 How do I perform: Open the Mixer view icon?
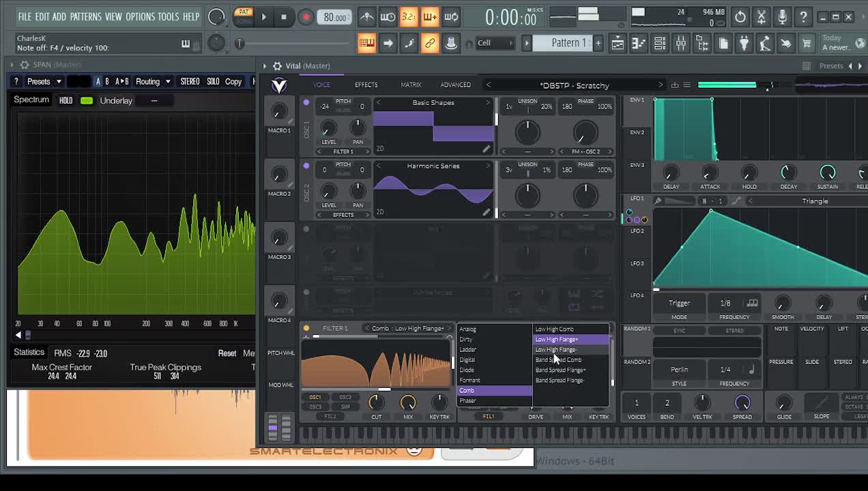[x=681, y=43]
